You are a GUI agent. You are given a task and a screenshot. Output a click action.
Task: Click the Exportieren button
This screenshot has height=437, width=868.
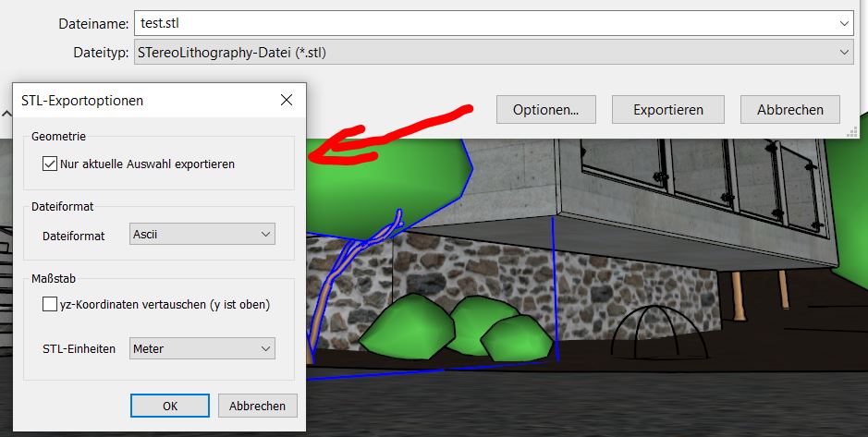pyautogui.click(x=667, y=110)
